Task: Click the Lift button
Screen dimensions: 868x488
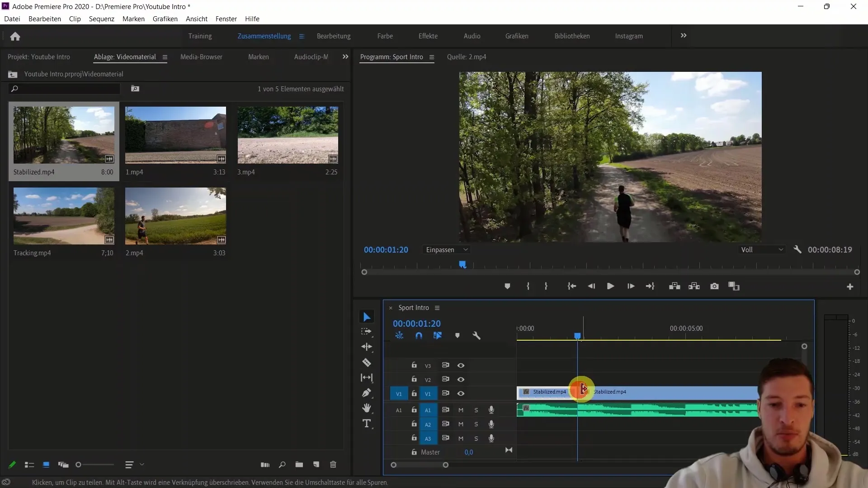Action: pyautogui.click(x=675, y=286)
